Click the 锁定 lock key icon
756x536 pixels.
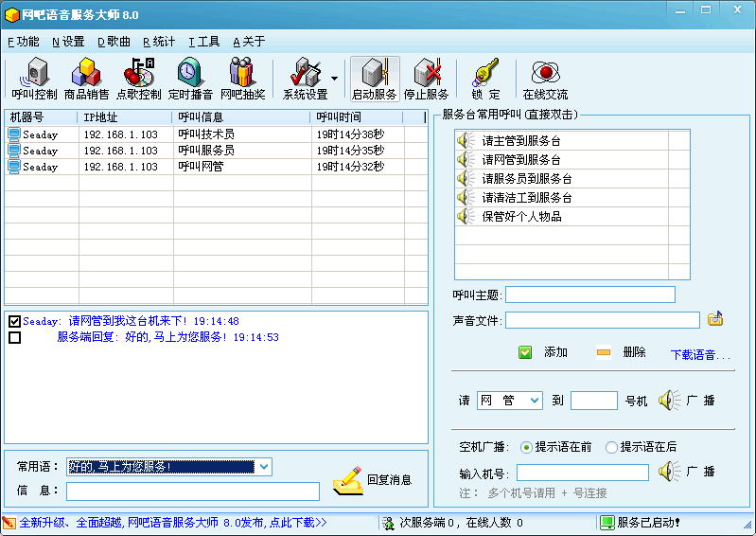tap(485, 80)
